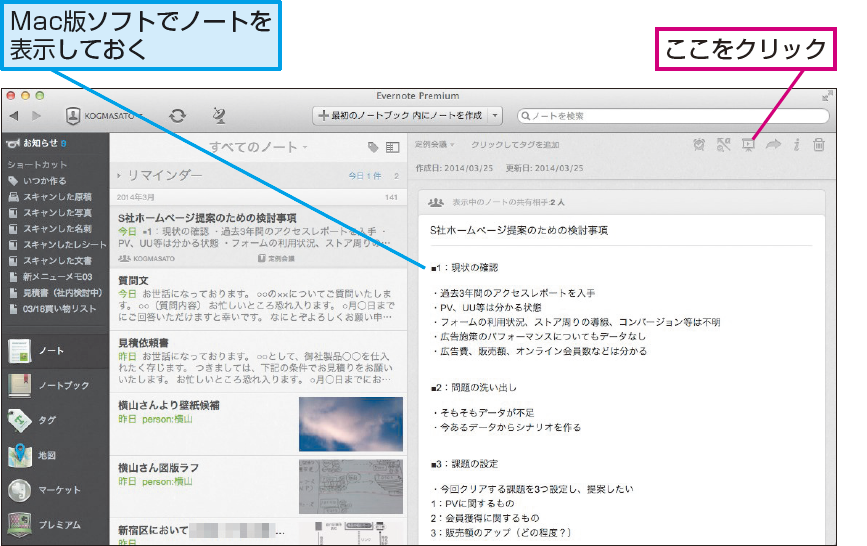This screenshot has width=867, height=546.
Task: Open マーケット in the sidebar
Action: click(x=55, y=490)
